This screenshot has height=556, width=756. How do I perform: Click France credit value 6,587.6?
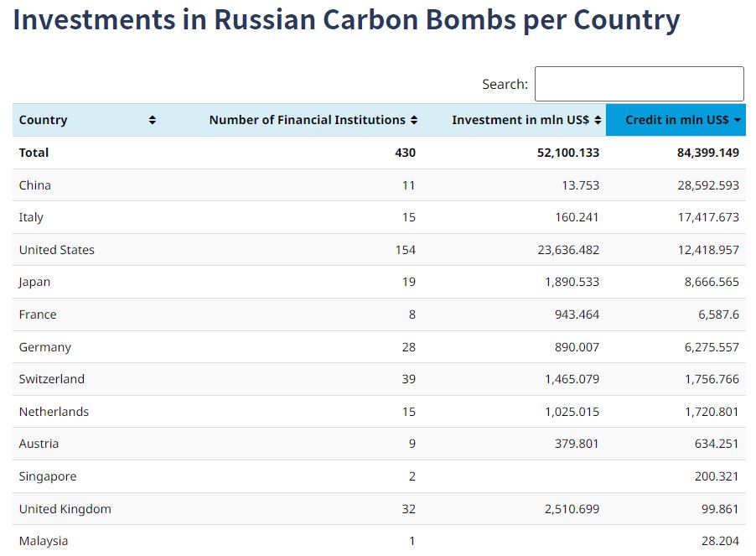pyautogui.click(x=718, y=314)
